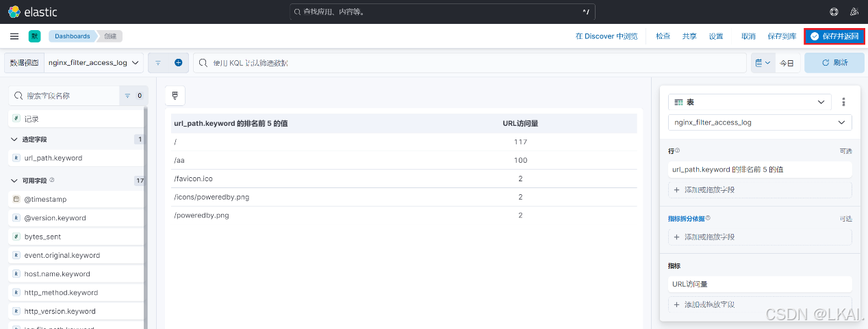Click the Dashboards breadcrumb
868x329 pixels.
[72, 36]
